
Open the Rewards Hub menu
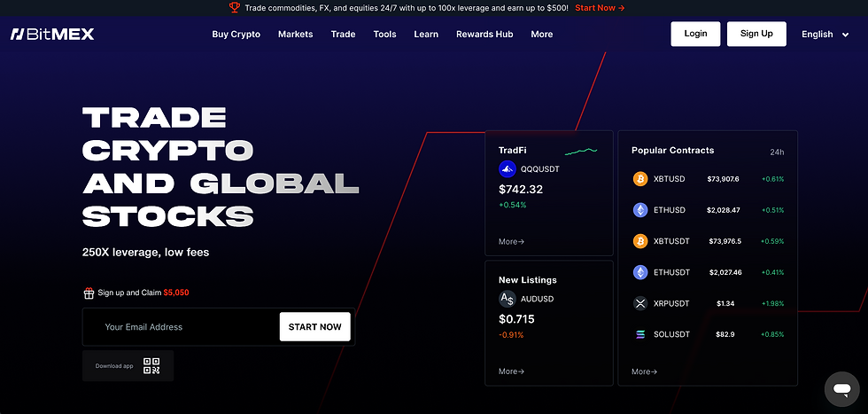point(484,35)
